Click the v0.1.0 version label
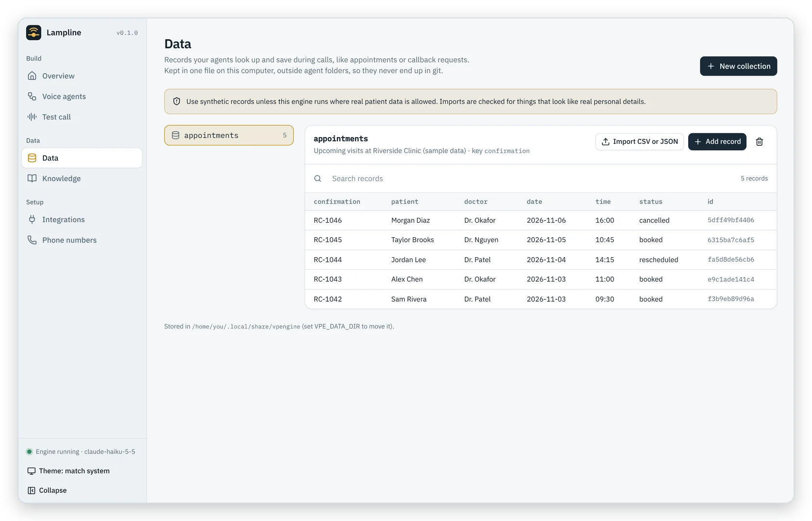812x521 pixels. pos(127,33)
